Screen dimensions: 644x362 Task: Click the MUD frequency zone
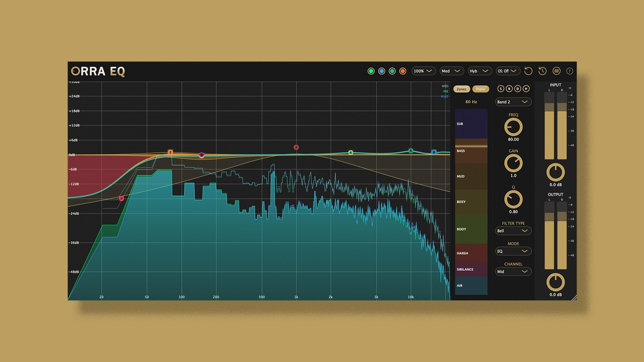coord(471,176)
